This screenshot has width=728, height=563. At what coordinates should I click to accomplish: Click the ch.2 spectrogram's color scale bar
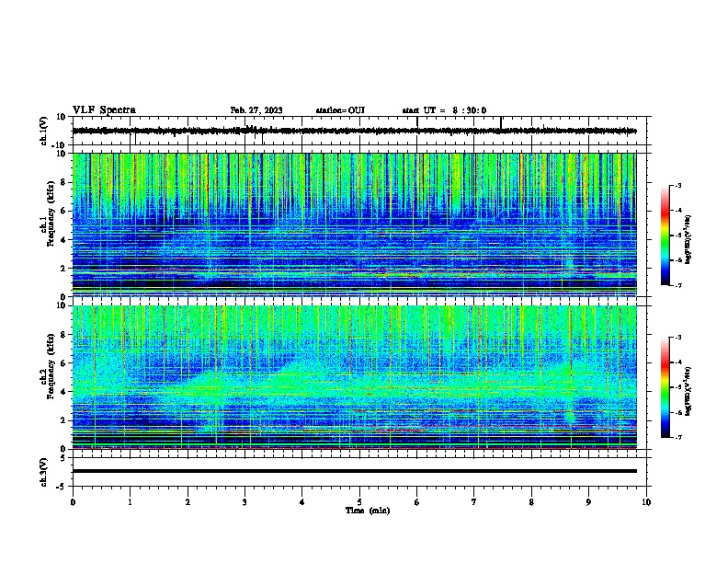tap(665, 387)
